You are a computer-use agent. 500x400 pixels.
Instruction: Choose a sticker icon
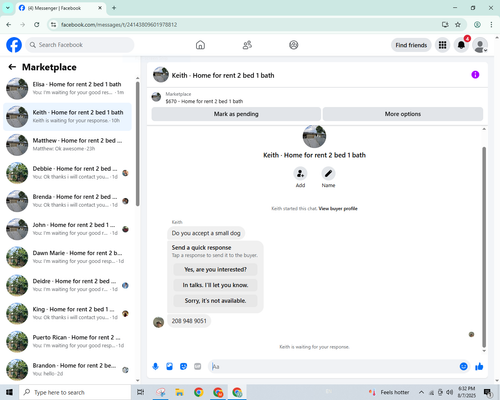tap(183, 367)
